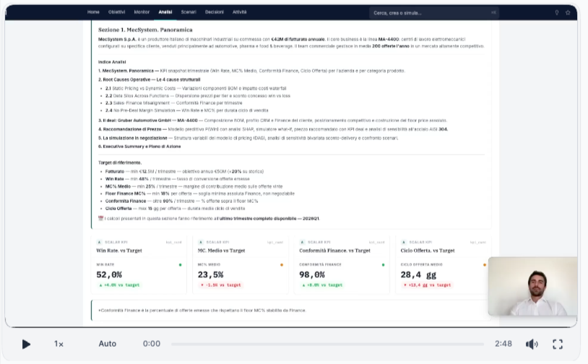Screen dimensions: 588x364
Task: Click the 52,0% win rate value
Action: click(109, 274)
